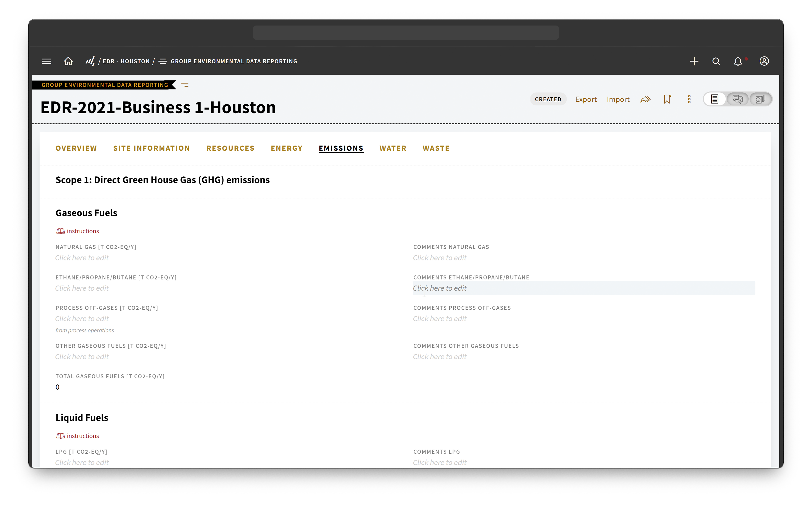Open the three-dot overflow menu
Image resolution: width=812 pixels, height=506 pixels.
(x=689, y=99)
